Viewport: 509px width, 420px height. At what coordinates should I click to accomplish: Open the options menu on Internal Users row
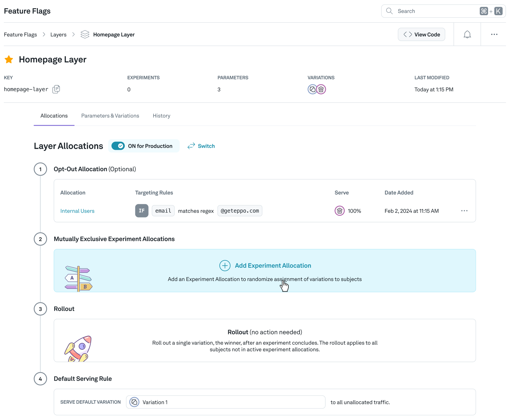coord(464,211)
